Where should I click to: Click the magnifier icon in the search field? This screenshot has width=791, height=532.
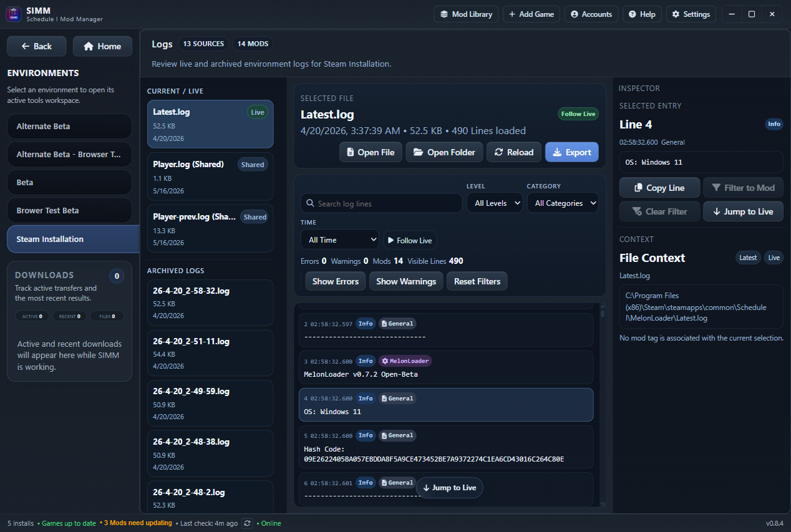click(x=310, y=203)
